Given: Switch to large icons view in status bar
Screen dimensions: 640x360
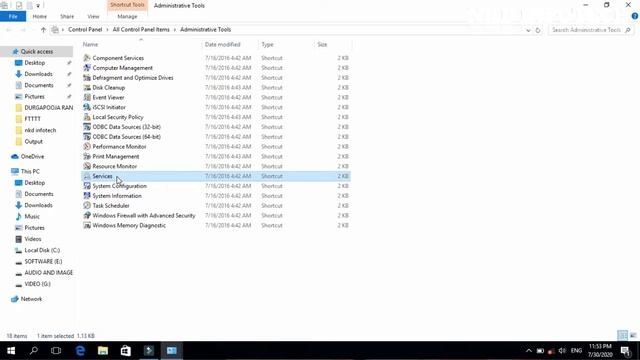Looking at the screenshot, I should 633,336.
